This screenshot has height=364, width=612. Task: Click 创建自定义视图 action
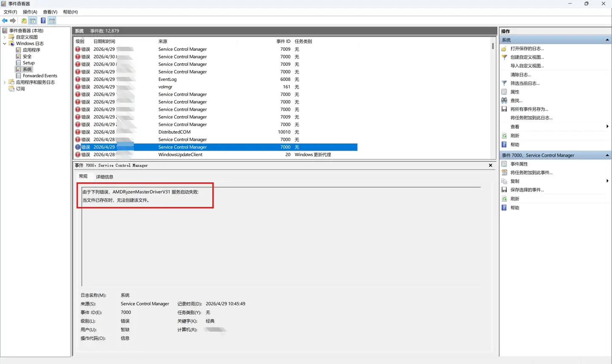[527, 57]
